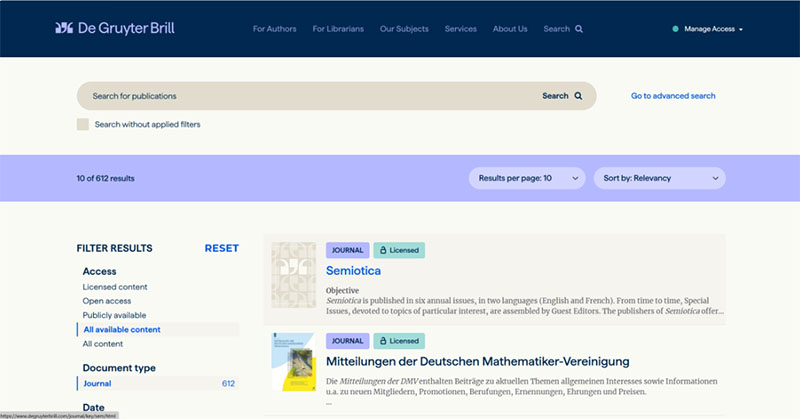Click the Licensed lock badge for Mitteilungen journal

click(398, 341)
